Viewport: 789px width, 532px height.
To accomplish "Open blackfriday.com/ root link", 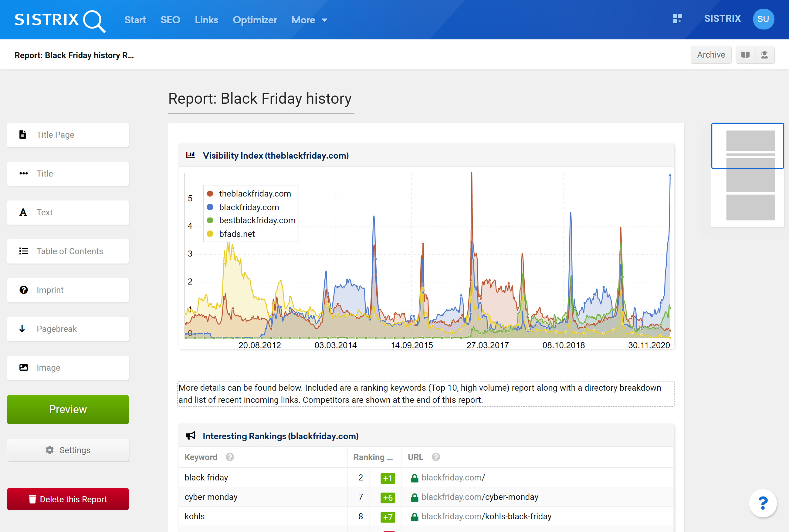I will (453, 478).
